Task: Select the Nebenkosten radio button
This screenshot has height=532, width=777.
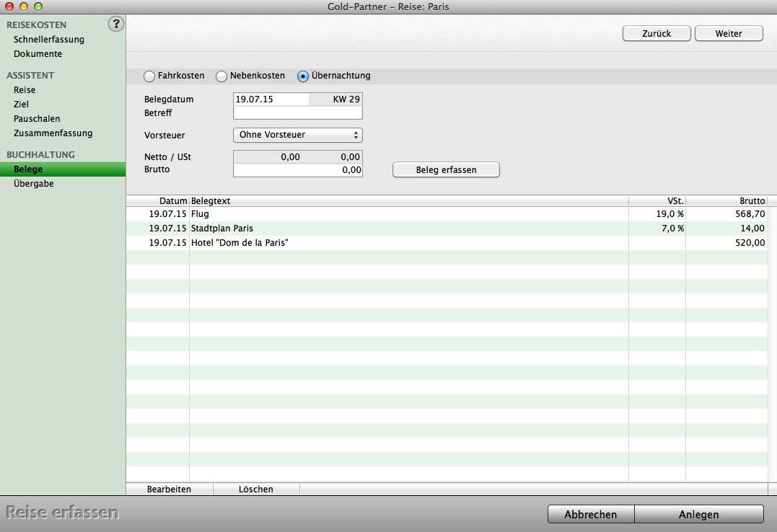Action: tap(221, 76)
